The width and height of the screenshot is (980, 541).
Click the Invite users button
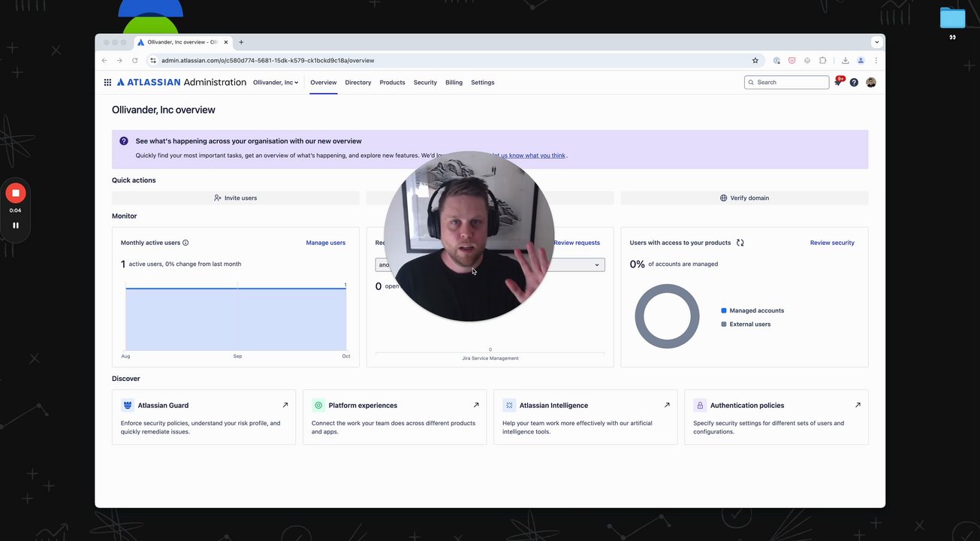click(x=236, y=198)
